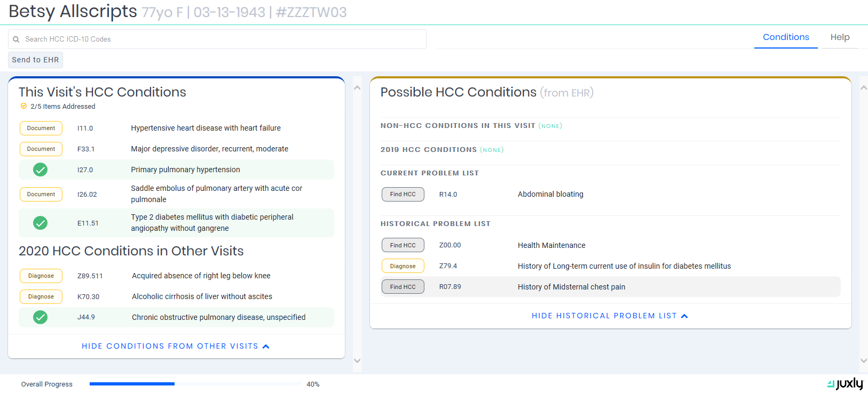Click the Overall Progress bar
868x394 pixels.
click(195, 384)
